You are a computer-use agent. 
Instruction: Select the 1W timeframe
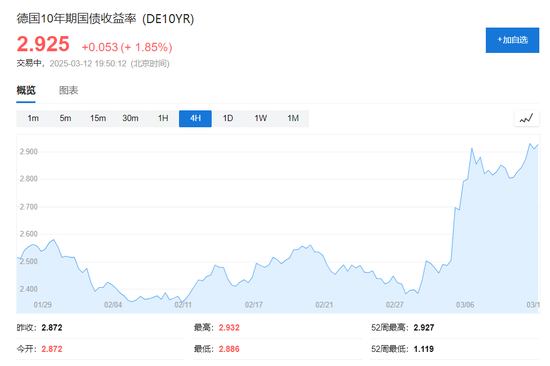(261, 118)
